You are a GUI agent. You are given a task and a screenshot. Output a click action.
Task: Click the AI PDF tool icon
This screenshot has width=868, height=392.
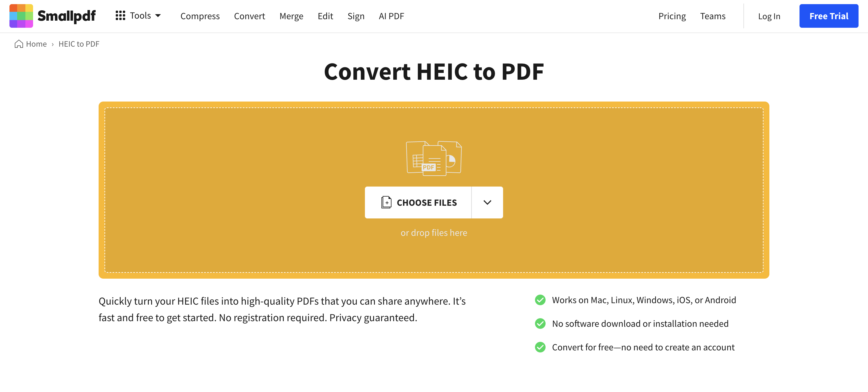(x=391, y=16)
